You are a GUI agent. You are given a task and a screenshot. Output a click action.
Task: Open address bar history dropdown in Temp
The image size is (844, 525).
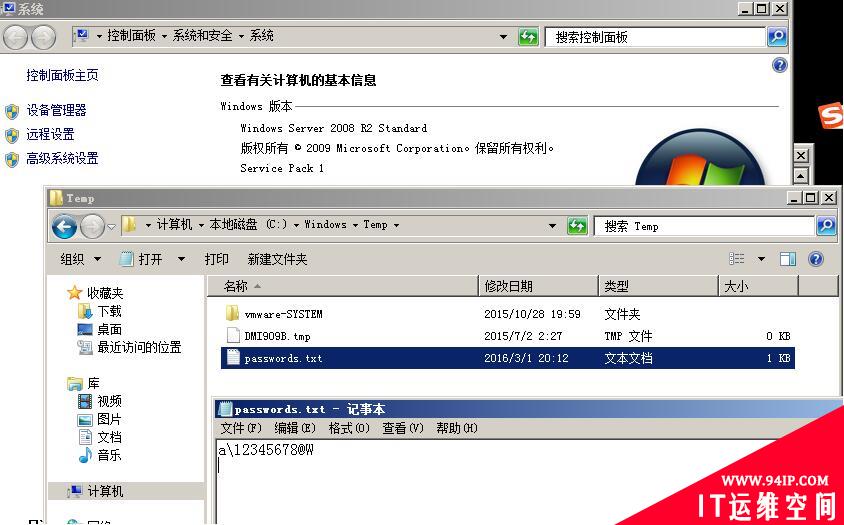(x=552, y=226)
